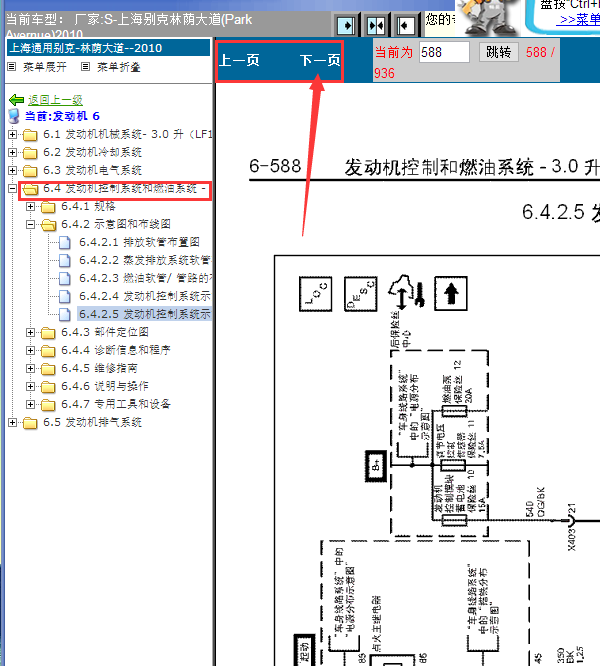The height and width of the screenshot is (666, 600).
Task: Collapse the 6.4 发动机控制系统 node
Action: click(12, 189)
